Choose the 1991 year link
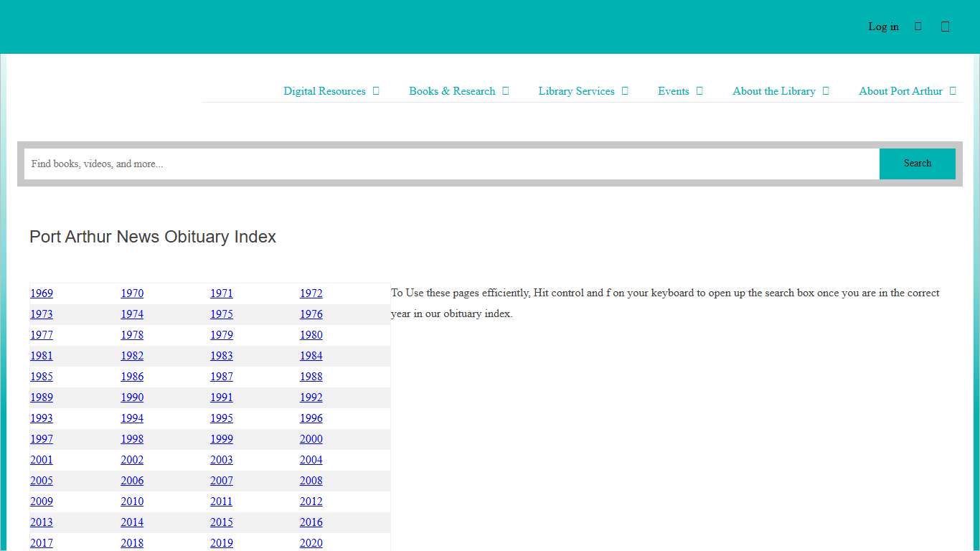The width and height of the screenshot is (980, 551). [x=221, y=397]
